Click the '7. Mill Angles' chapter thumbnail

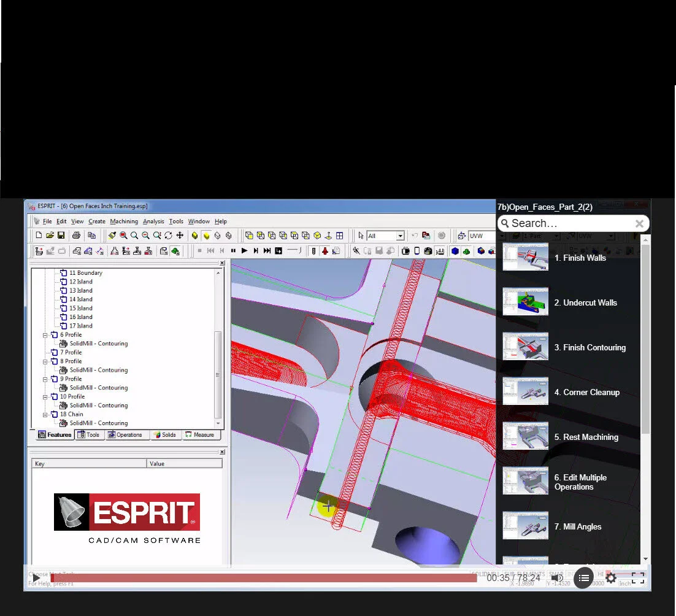[x=525, y=525]
